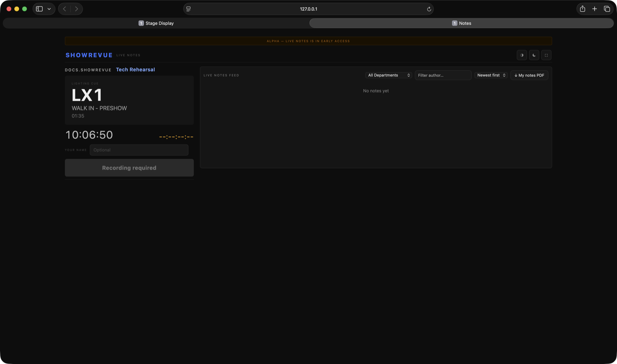Click the 127.0.0.1 address bar
This screenshot has width=617, height=364.
pyautogui.click(x=308, y=9)
